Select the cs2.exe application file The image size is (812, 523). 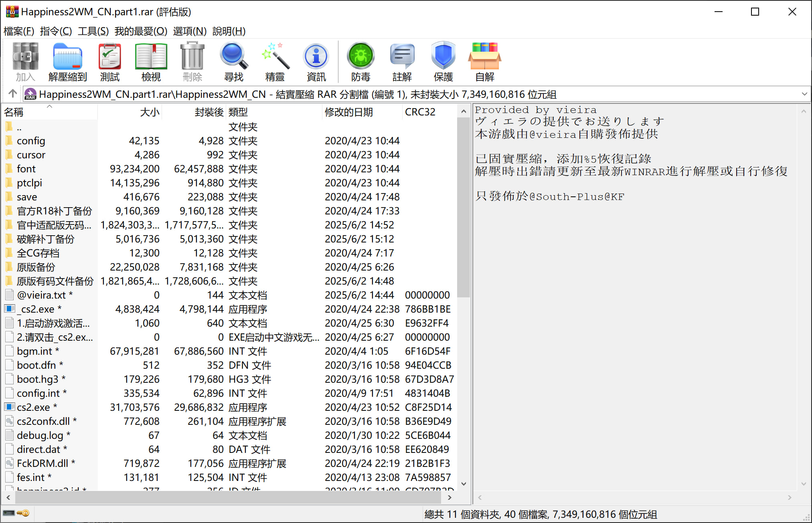[33, 407]
